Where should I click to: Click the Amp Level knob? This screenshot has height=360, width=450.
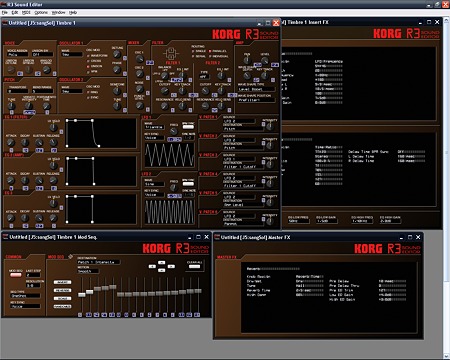pos(265,60)
